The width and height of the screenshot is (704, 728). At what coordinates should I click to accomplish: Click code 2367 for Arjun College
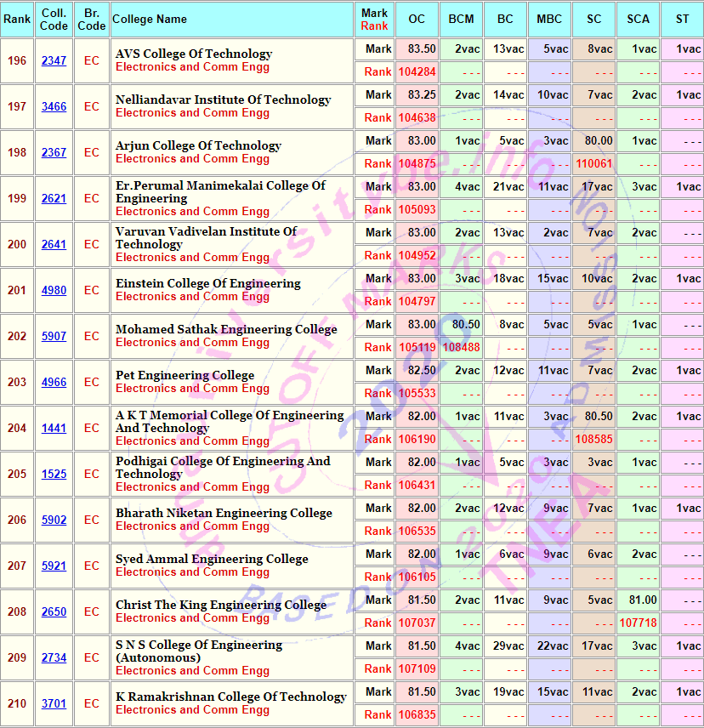pyautogui.click(x=54, y=152)
